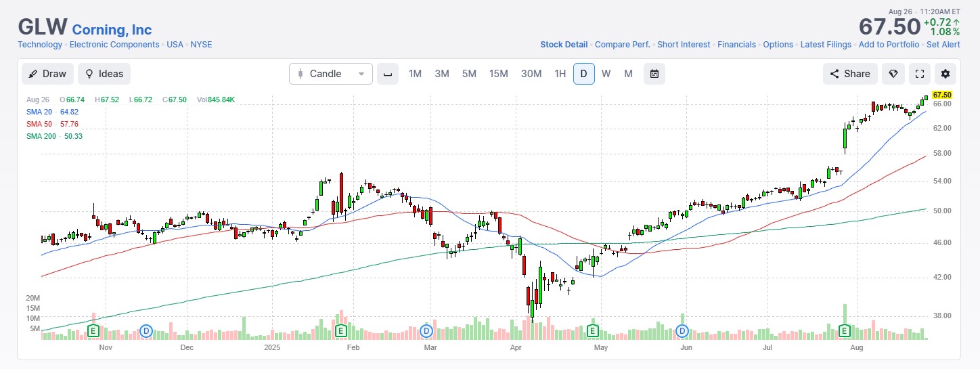Image resolution: width=980 pixels, height=369 pixels.
Task: Toggle fullscreen chart mode
Action: (919, 74)
